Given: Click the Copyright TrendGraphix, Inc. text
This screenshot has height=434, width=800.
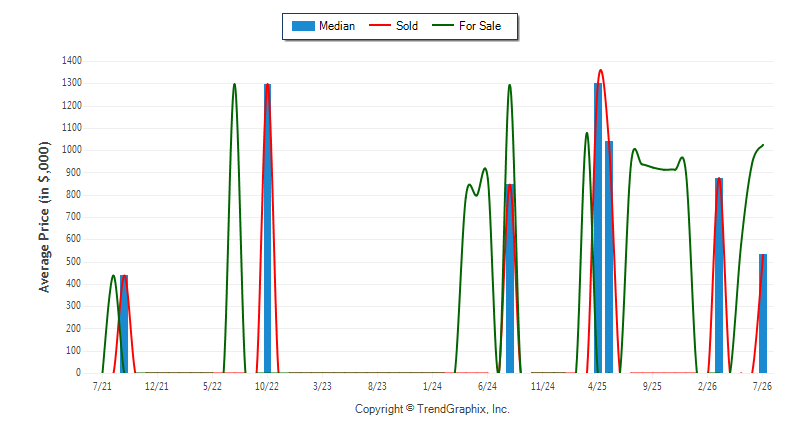Looking at the screenshot, I should [432, 409].
